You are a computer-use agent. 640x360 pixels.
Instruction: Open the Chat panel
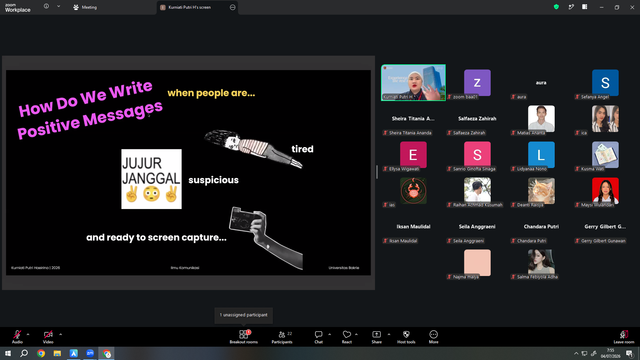(318, 337)
